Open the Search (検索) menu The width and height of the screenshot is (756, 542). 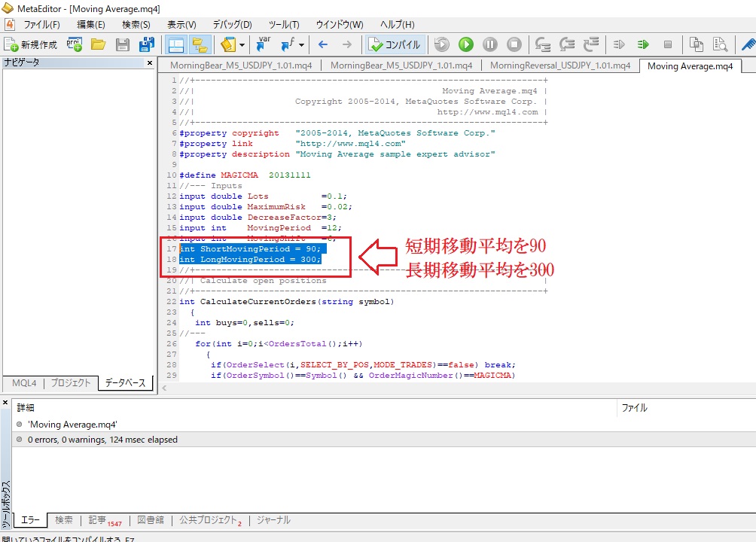tap(136, 25)
